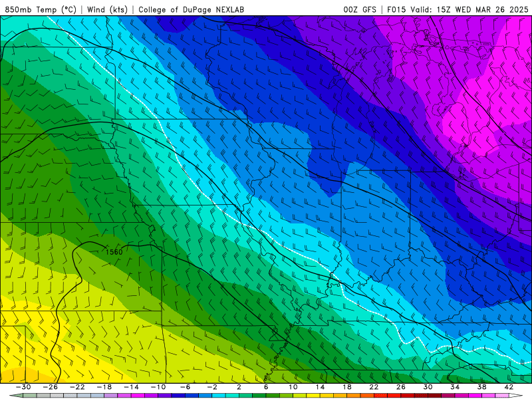Click the 26 value on the temperature scale
Screen dimensions: 532x399
(401, 387)
